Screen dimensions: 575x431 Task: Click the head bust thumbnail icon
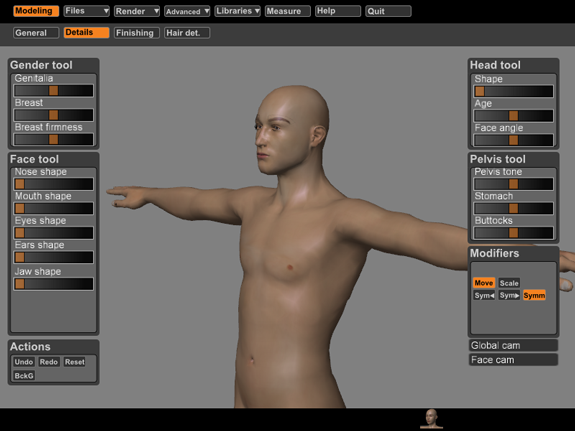[432, 419]
